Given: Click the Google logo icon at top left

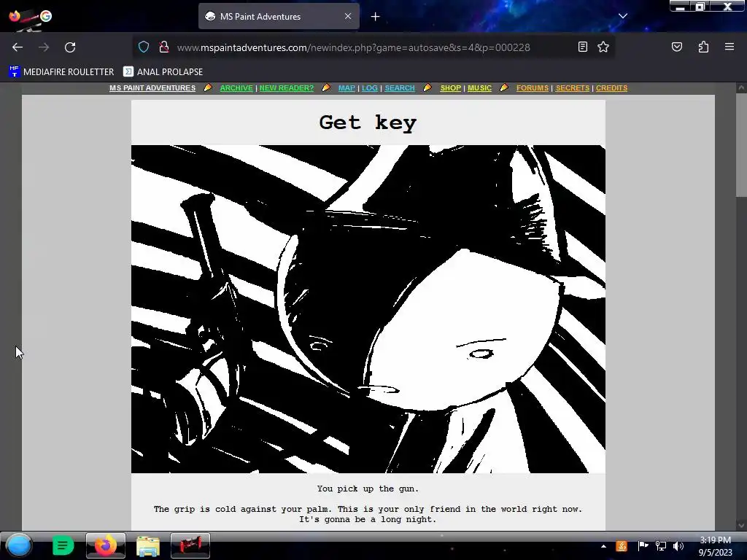Looking at the screenshot, I should pos(46,16).
